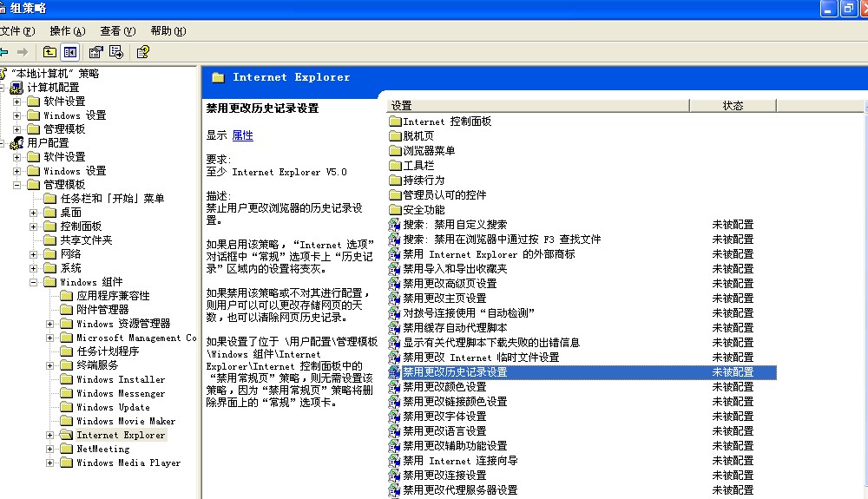Select policy 禁用更改辅助功能设置
This screenshot has height=499, width=868.
click(x=455, y=446)
